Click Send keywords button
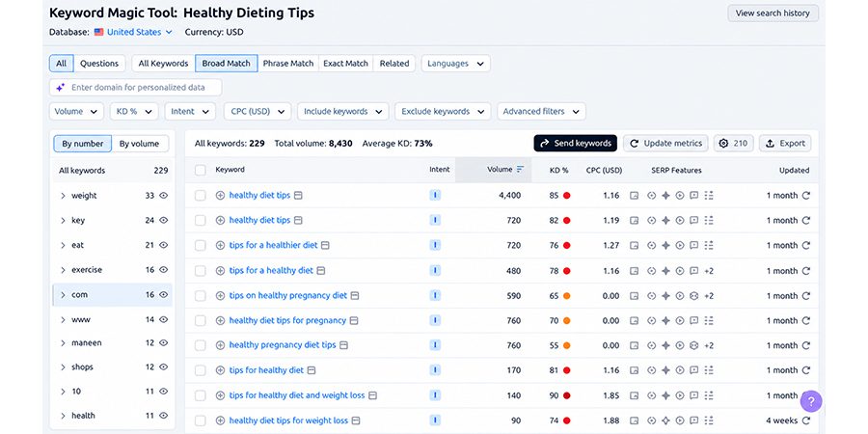Viewport: 868px width, 434px height. tap(575, 144)
